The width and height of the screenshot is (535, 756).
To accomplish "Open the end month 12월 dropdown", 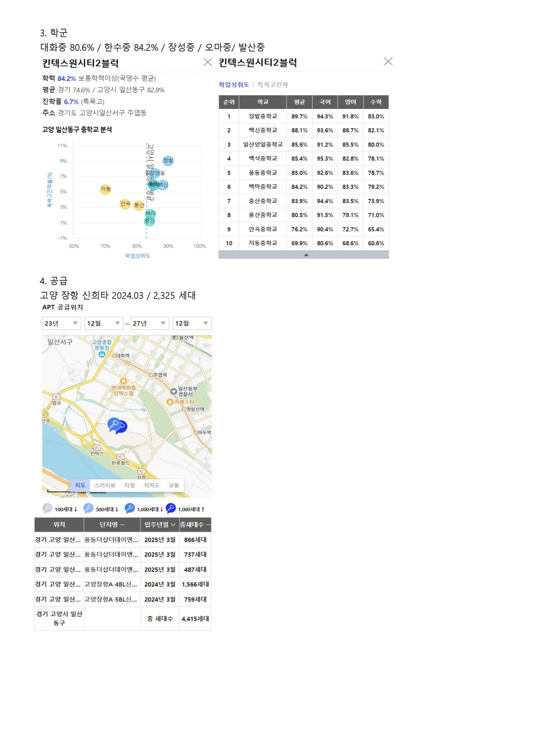I will point(192,323).
